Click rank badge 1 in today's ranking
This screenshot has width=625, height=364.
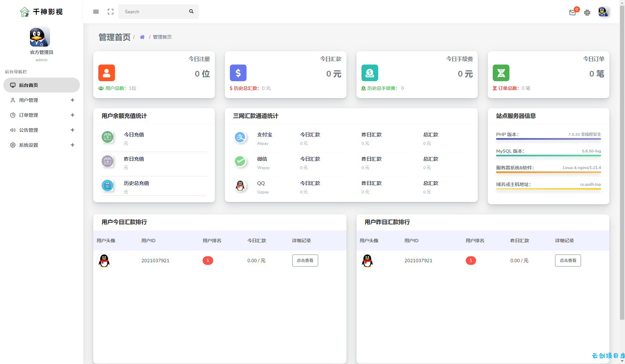tap(208, 261)
